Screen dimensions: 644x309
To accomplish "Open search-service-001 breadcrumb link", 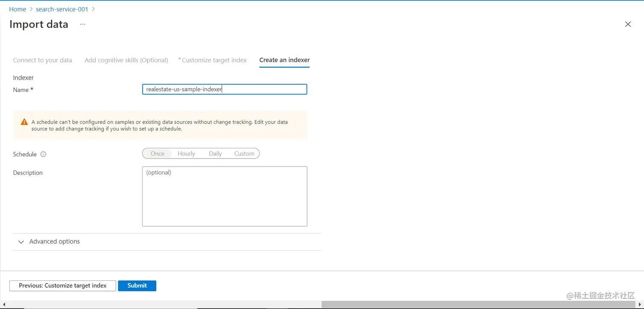I will (x=62, y=9).
